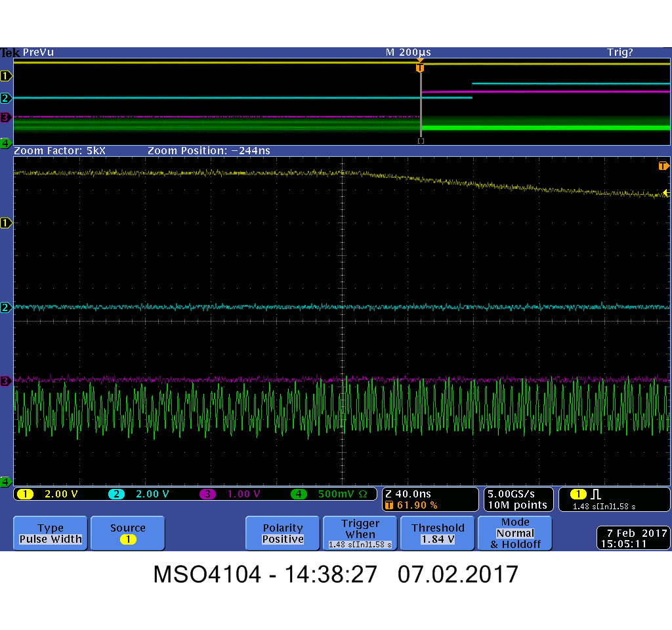The width and height of the screenshot is (672, 630).
Task: Click the 500mV Ω channel 4 scale value
Action: click(343, 493)
